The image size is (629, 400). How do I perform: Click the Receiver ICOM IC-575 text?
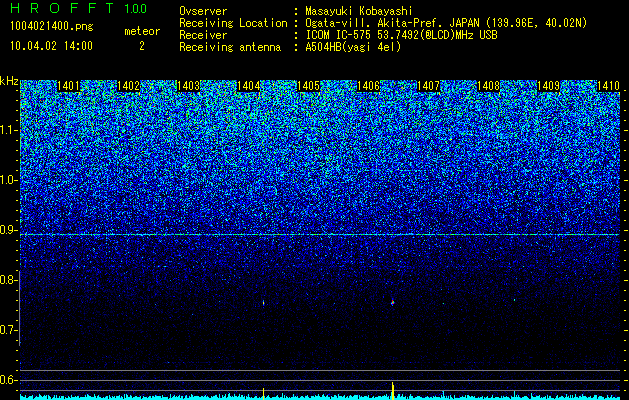click(x=338, y=35)
